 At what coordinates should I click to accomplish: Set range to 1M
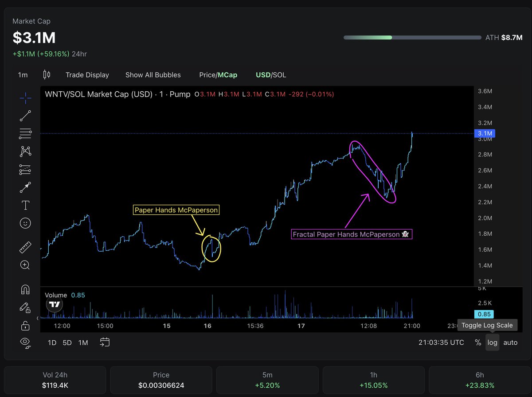coord(83,343)
